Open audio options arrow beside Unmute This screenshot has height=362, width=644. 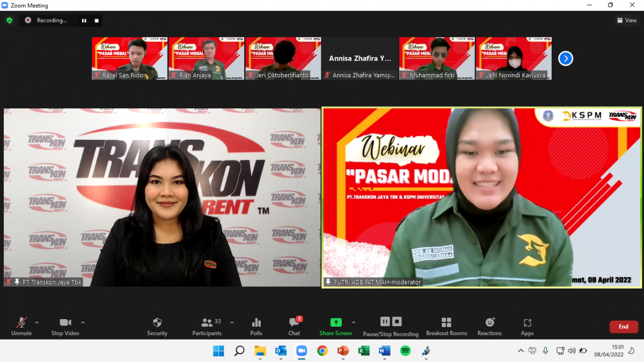point(36,322)
